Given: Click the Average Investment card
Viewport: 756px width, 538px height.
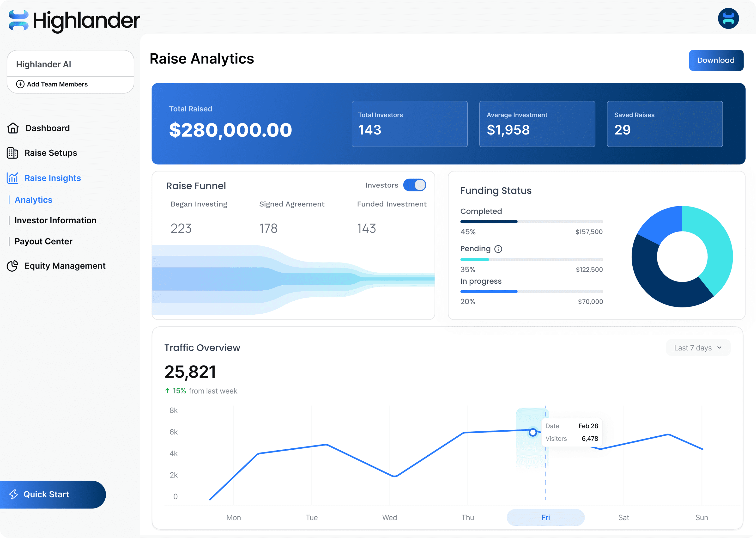Looking at the screenshot, I should click(x=537, y=124).
